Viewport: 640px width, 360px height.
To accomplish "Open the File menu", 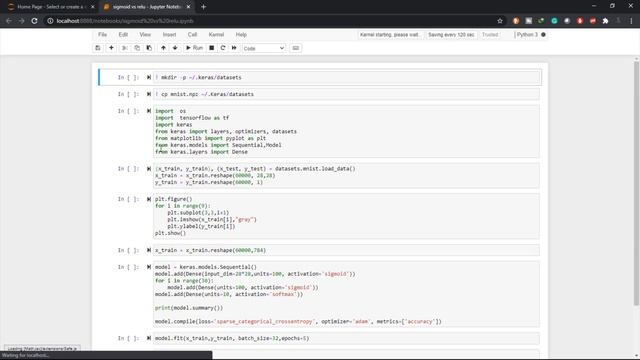I will coord(102,35).
